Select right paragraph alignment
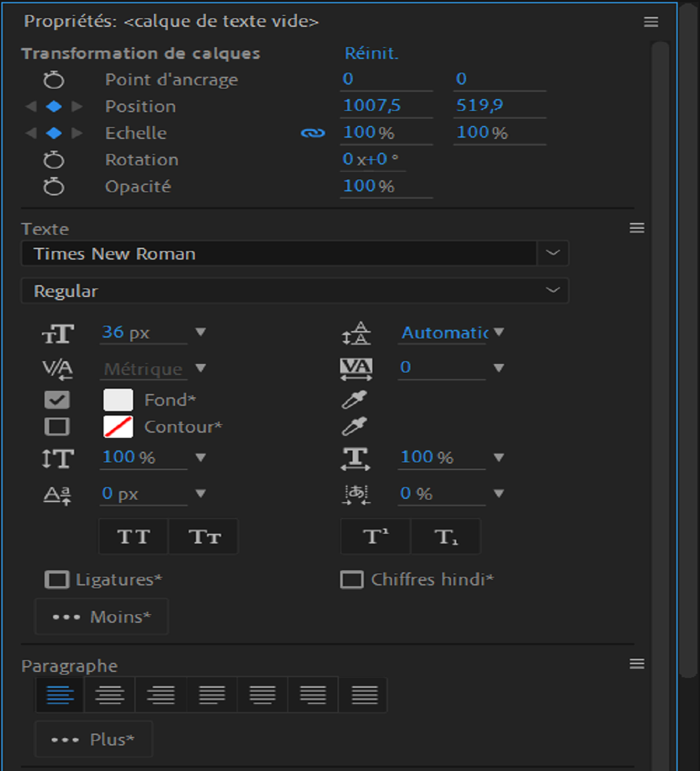The height and width of the screenshot is (771, 700). [x=159, y=694]
